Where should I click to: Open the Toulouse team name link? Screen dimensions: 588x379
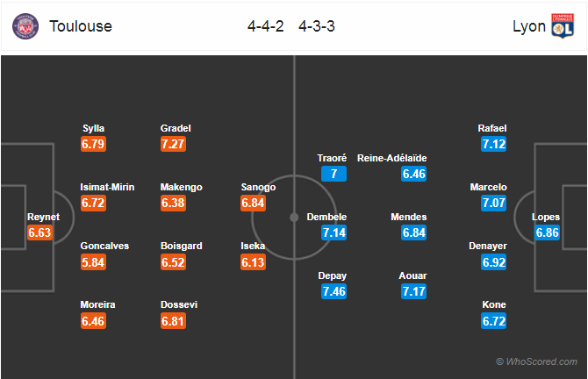(x=81, y=26)
